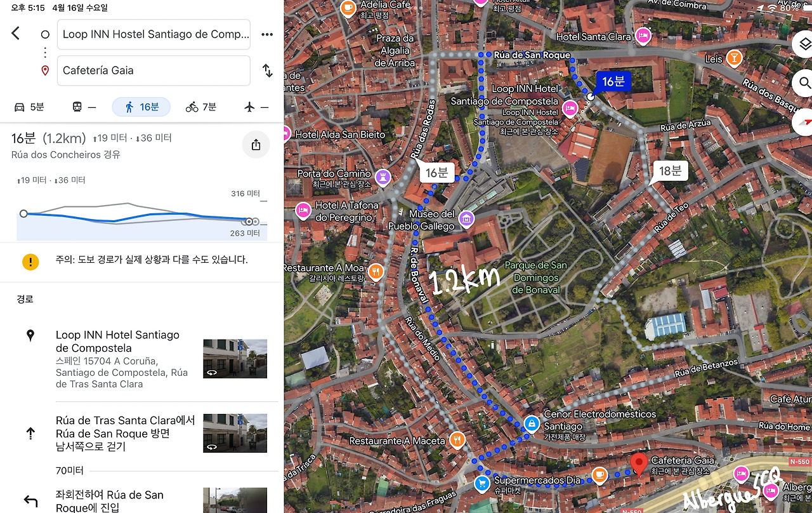The image size is (812, 513).
Task: Select the Porta do Camiño landmark pin
Action: point(383,177)
